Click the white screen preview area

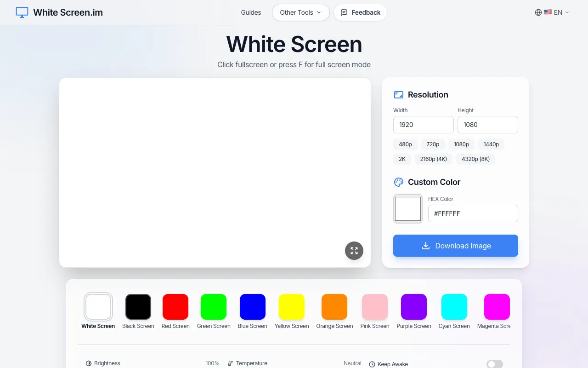tap(215, 172)
